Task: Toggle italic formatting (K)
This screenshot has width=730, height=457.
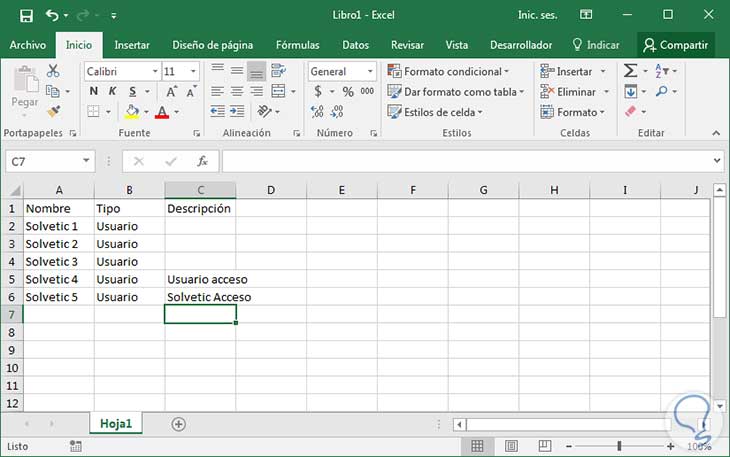Action: [x=113, y=91]
